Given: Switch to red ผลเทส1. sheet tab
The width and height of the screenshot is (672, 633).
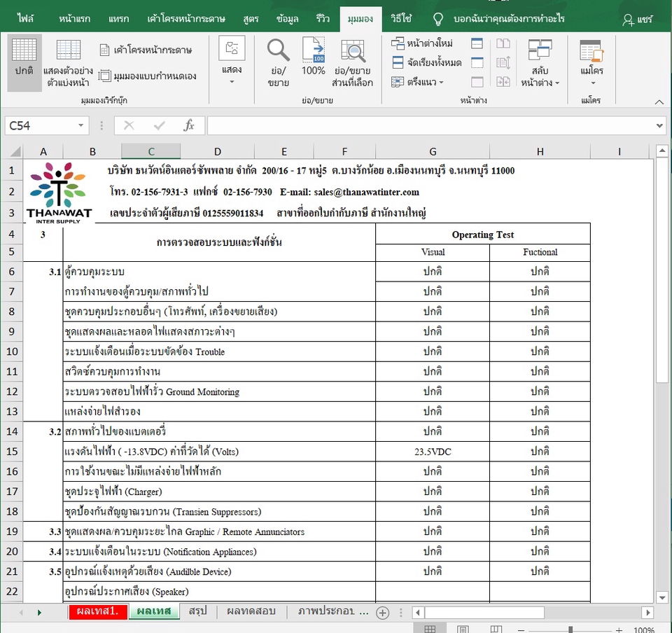Looking at the screenshot, I should [98, 611].
